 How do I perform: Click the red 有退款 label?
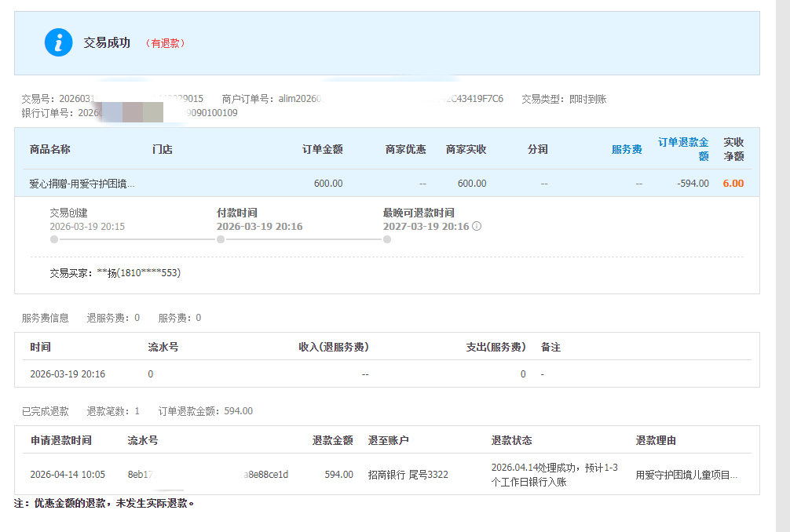(x=165, y=43)
